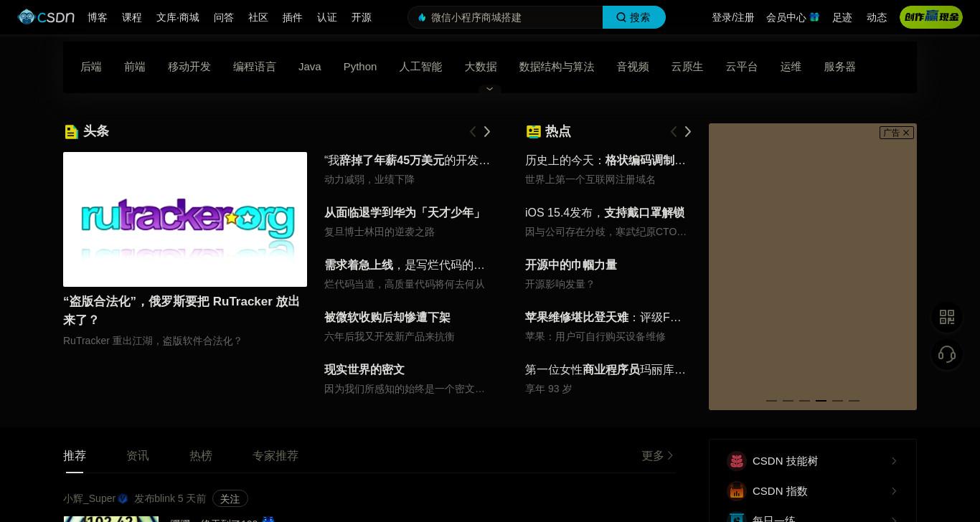Open article 现实世界的密文
Viewport: 980px width, 522px height.
[x=364, y=370]
